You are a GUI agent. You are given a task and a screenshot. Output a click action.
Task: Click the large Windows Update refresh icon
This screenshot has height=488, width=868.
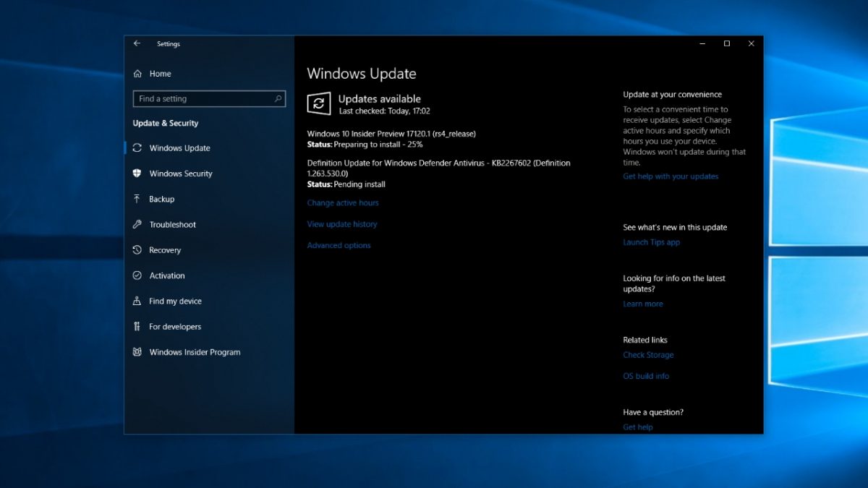[x=318, y=103]
